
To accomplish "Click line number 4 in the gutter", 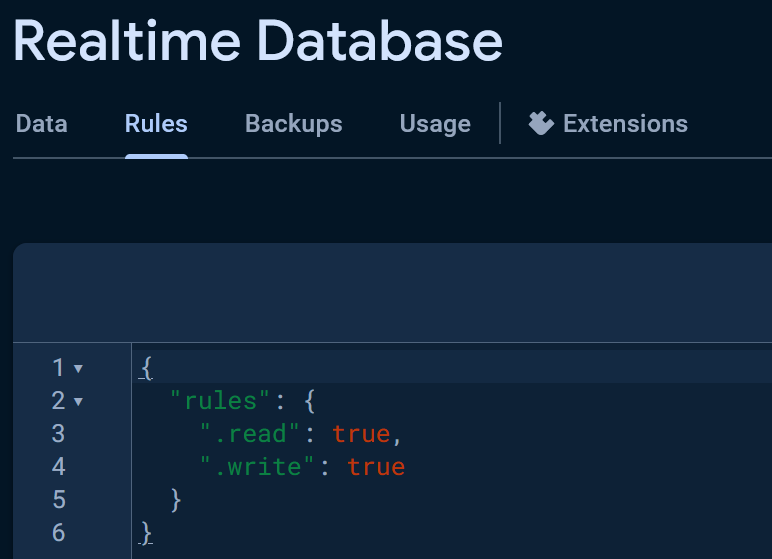I will tap(59, 467).
